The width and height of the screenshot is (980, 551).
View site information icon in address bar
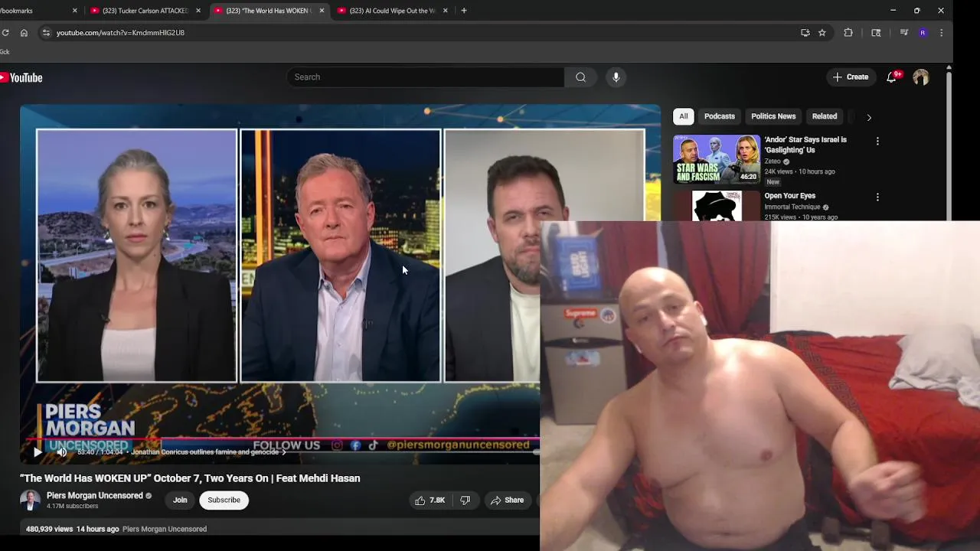coord(46,33)
